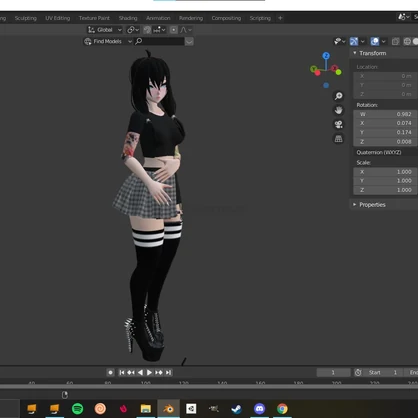Switch to the Sculpting workspace tab

(x=26, y=18)
